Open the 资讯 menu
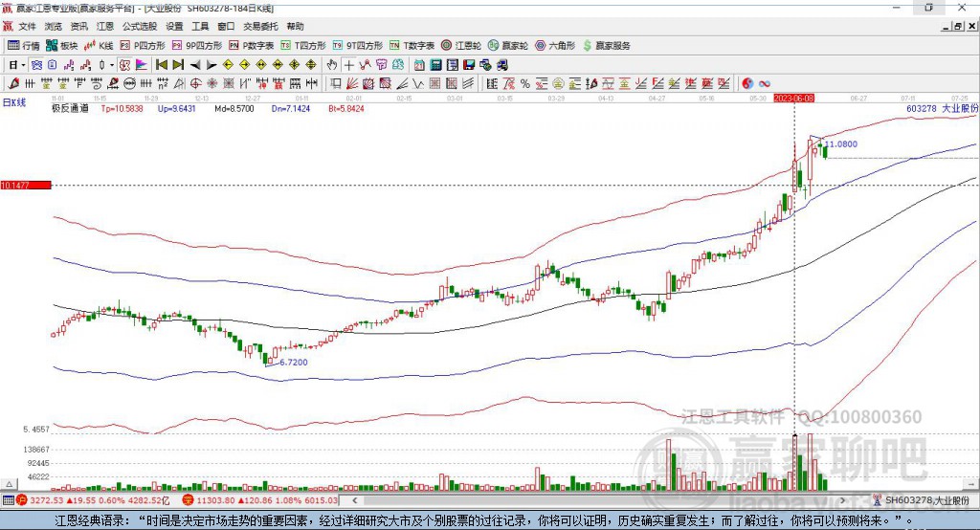980x530 pixels. point(78,26)
